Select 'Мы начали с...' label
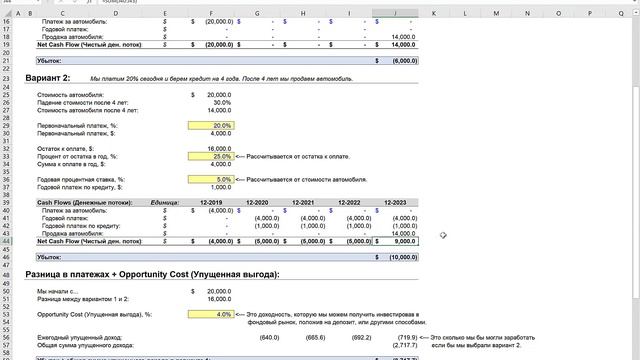 click(58, 291)
